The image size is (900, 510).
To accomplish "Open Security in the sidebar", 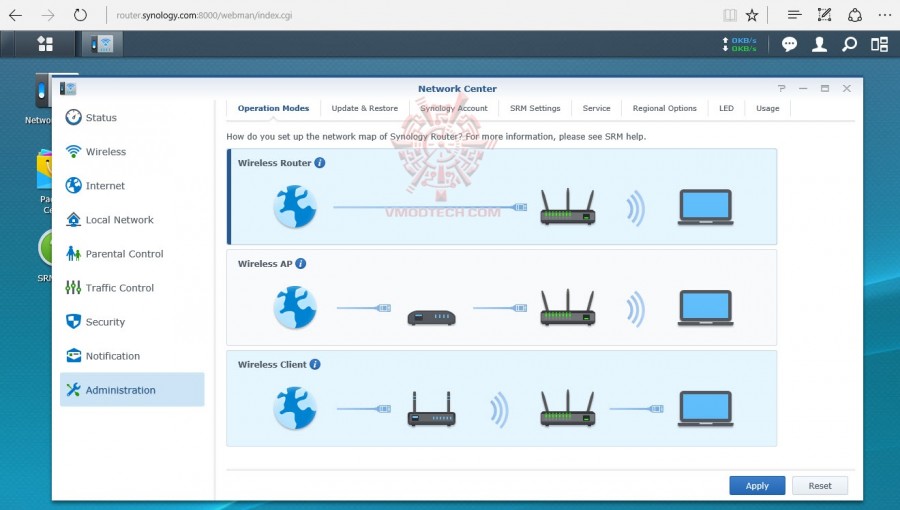I will [x=132, y=322].
